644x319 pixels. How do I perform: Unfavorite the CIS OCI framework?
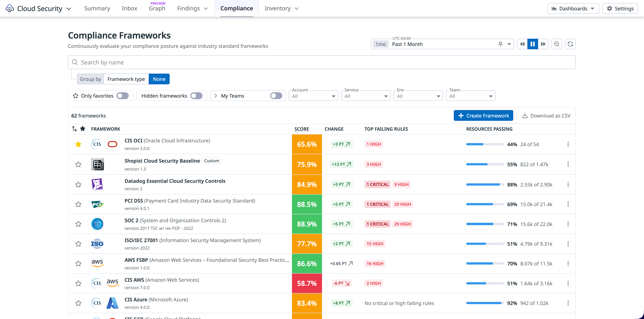point(78,144)
